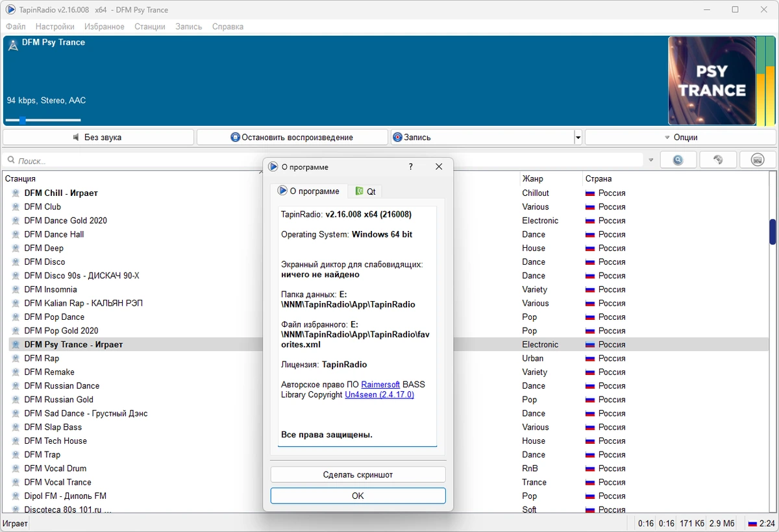Image resolution: width=779 pixels, height=532 pixels.
Task: Click the Russian flag in the DFM Remake row
Action: 590,372
